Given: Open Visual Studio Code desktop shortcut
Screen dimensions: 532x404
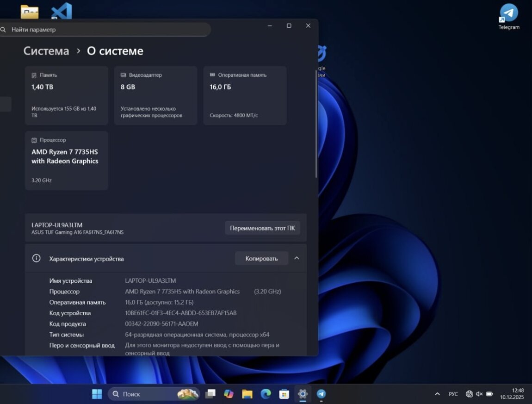Looking at the screenshot, I should pyautogui.click(x=62, y=12).
